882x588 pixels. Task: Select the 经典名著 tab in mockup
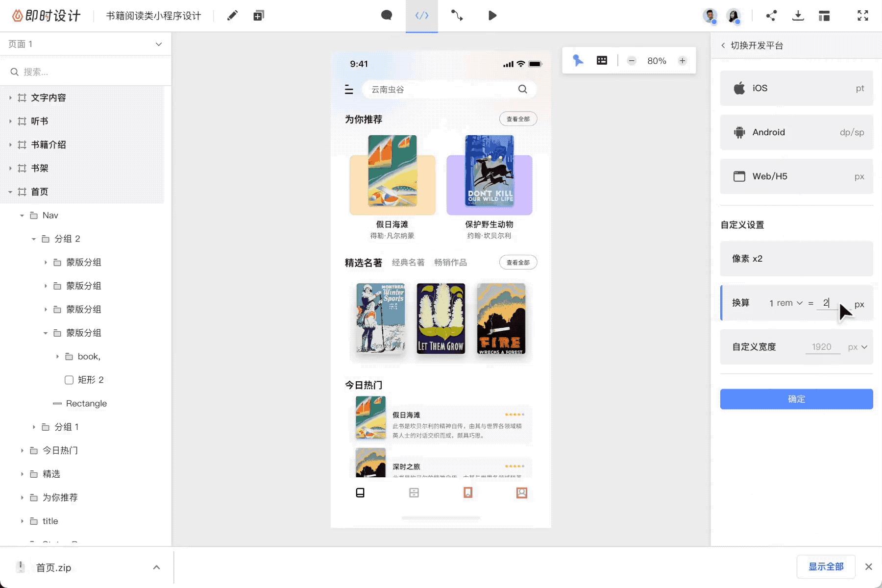(x=408, y=263)
